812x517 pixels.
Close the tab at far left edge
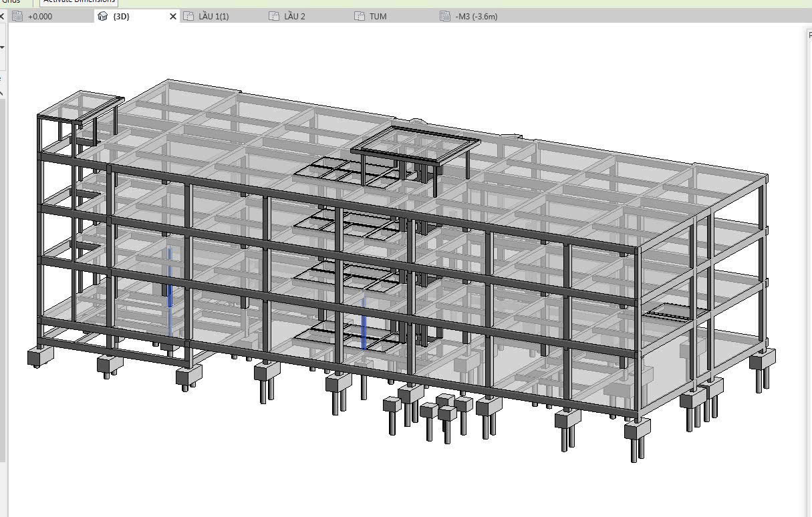pyautogui.click(x=2, y=16)
